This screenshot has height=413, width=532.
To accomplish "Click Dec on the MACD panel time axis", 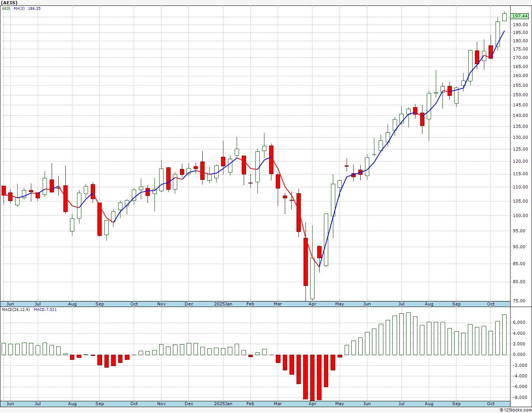I will (189, 404).
